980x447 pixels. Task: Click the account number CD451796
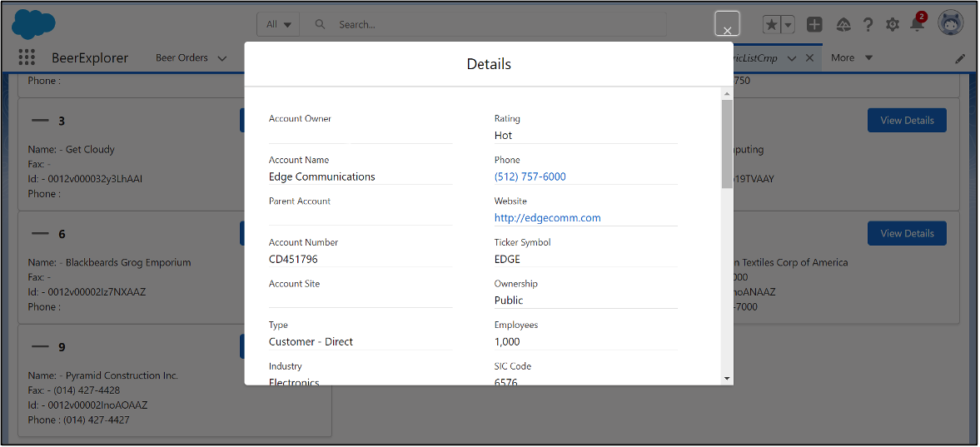coord(293,260)
